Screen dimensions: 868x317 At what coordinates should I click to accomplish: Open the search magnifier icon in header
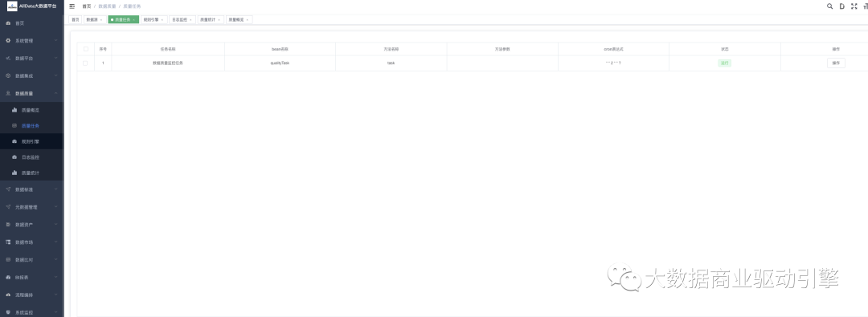click(x=829, y=6)
